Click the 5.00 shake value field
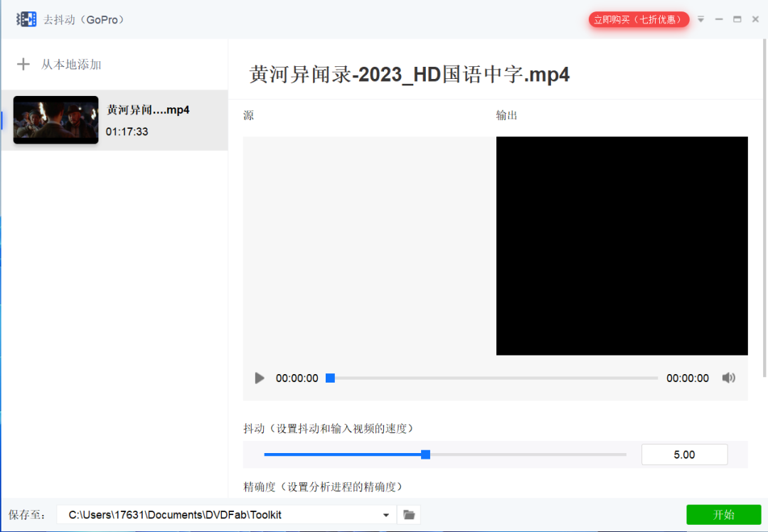 (x=683, y=454)
